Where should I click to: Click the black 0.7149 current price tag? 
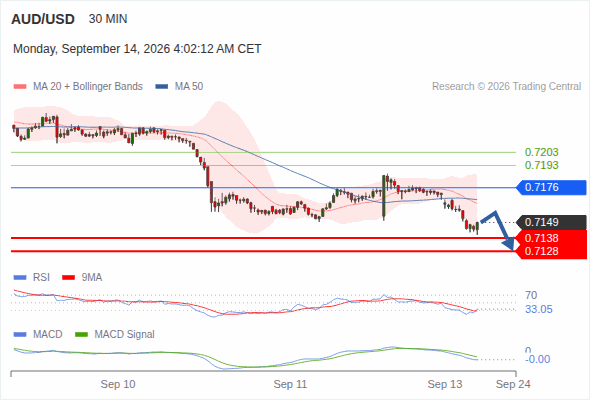point(551,222)
